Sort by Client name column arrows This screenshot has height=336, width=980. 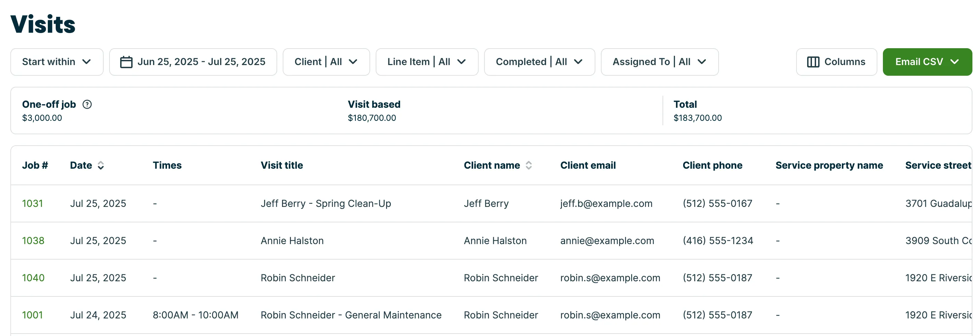529,166
